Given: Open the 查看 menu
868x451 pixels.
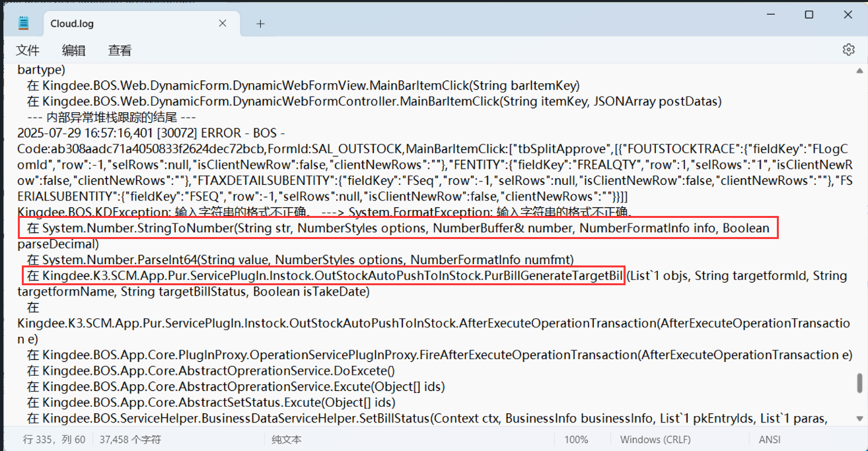Looking at the screenshot, I should click(x=120, y=50).
